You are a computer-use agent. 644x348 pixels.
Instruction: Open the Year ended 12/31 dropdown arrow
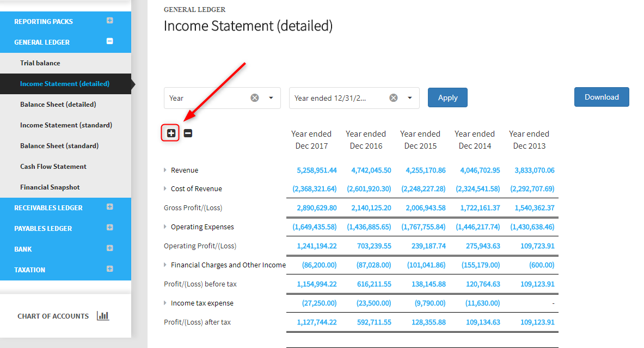(x=409, y=98)
